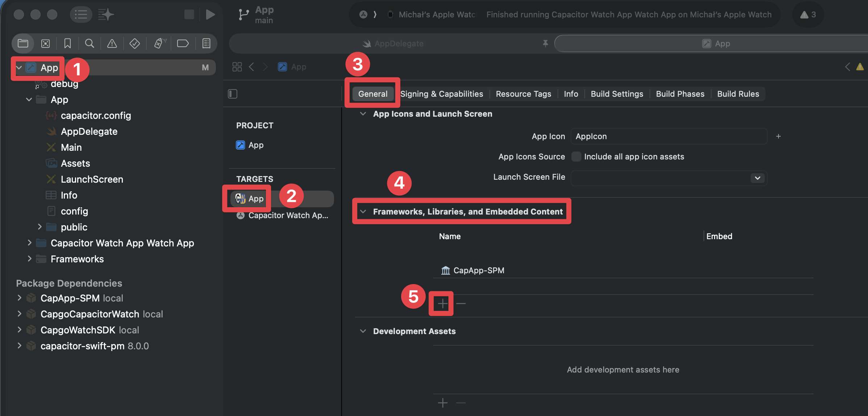Open AppDelegate in the navigator
The height and width of the screenshot is (416, 868).
pos(82,131)
